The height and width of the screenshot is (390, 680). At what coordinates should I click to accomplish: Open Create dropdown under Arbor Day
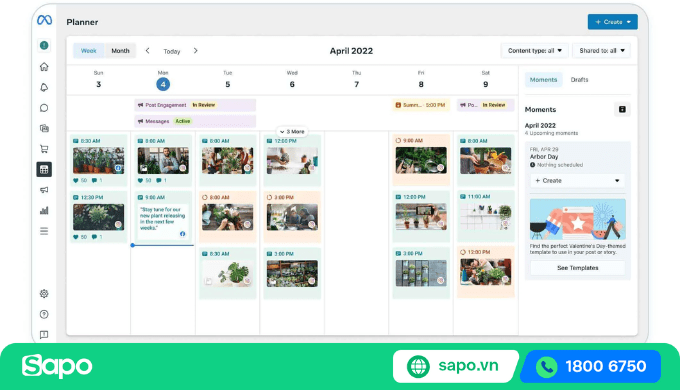point(577,180)
